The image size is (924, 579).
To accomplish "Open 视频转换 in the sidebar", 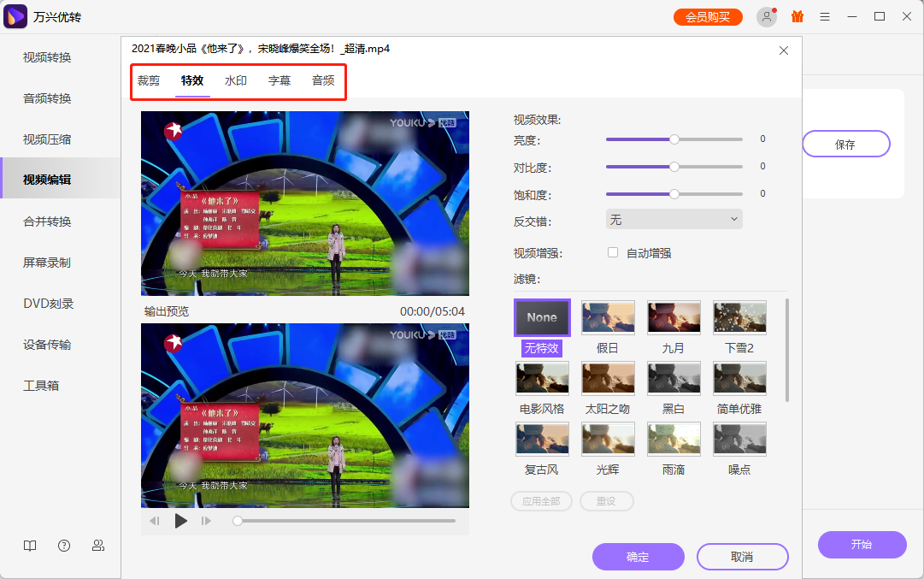I will point(47,57).
